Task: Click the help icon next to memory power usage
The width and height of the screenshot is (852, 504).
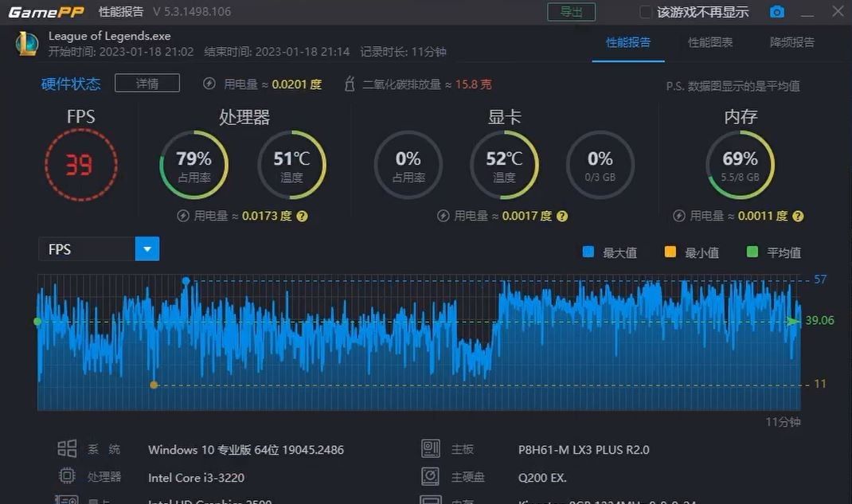Action: coord(798,216)
